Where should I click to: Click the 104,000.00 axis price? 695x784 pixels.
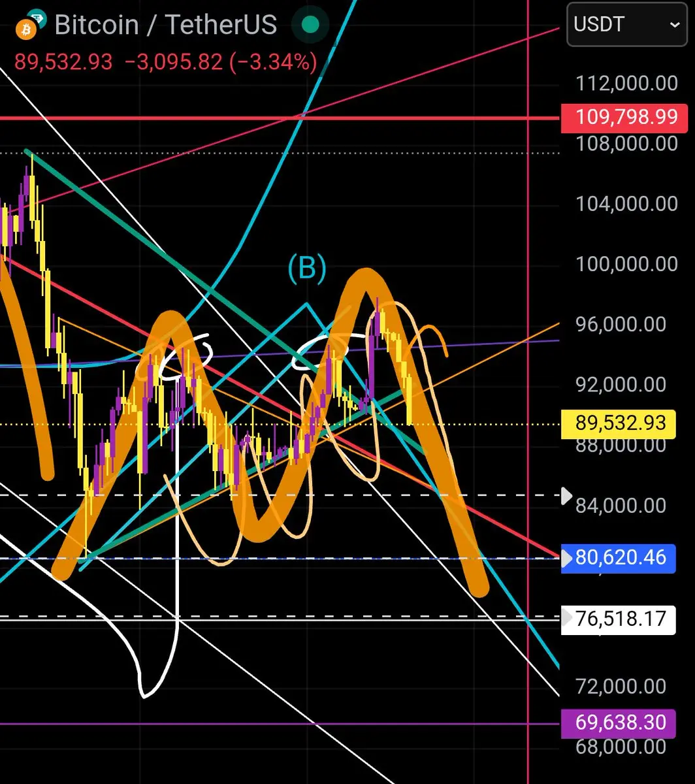point(626,204)
